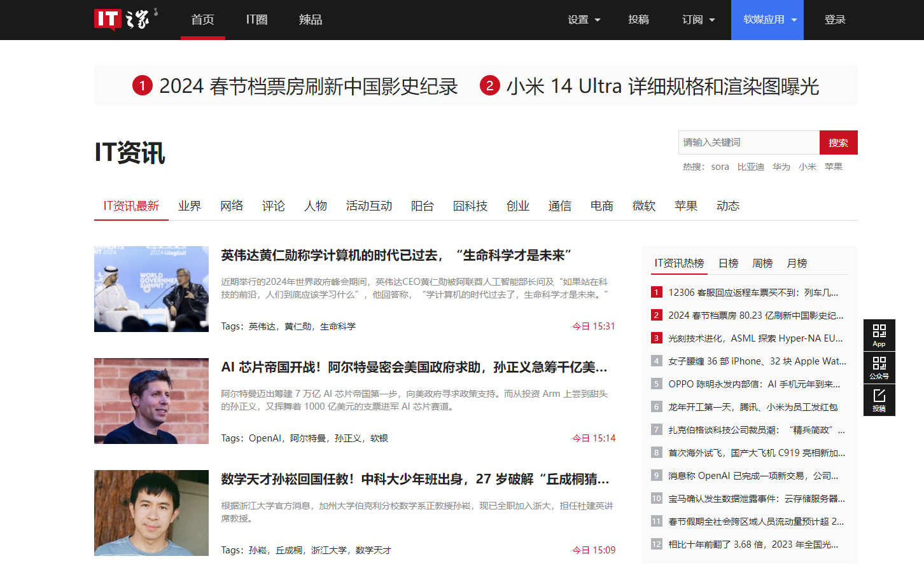The width and height of the screenshot is (924, 575).
Task: Switch to the 微软 category tab
Action: 644,206
